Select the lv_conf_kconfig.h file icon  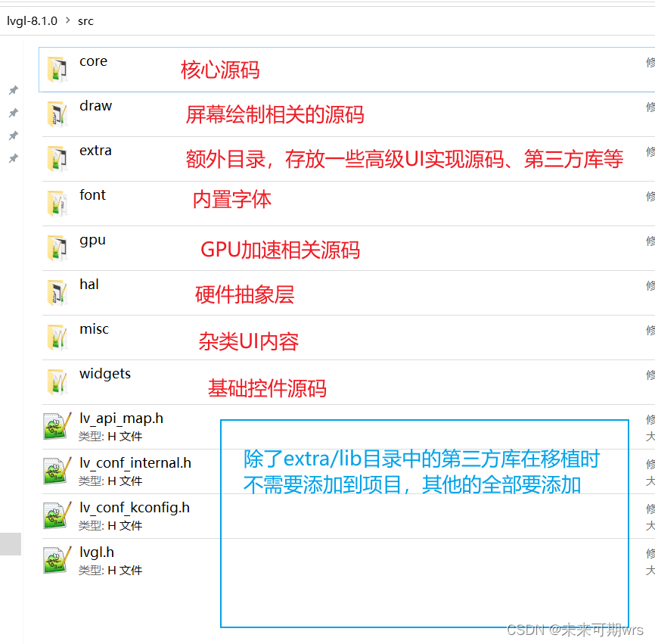[57, 515]
